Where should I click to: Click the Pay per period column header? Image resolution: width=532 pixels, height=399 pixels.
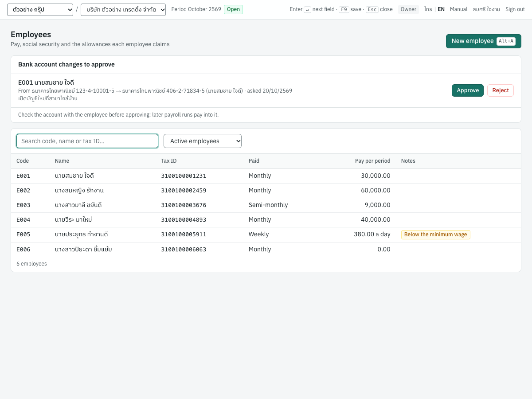point(373,161)
